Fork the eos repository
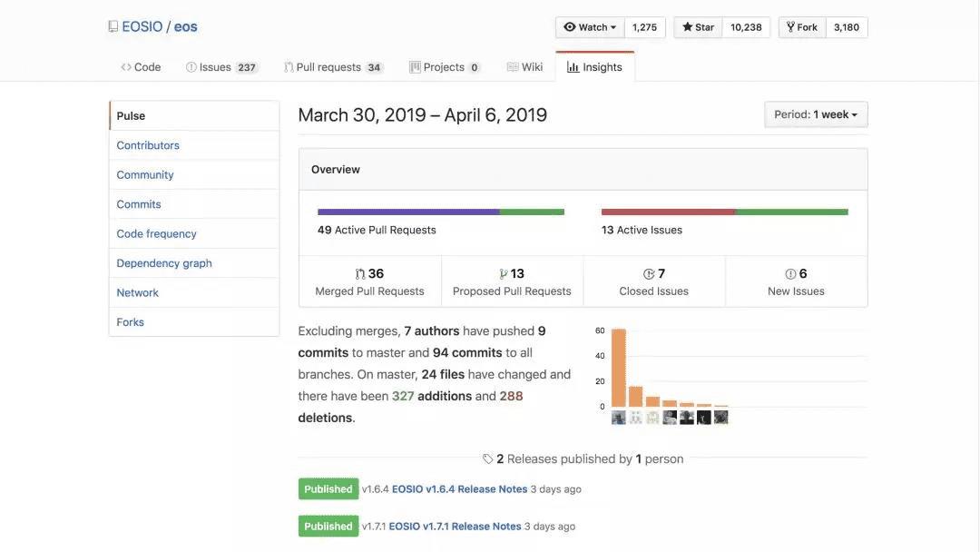This screenshot has height=552, width=980. click(x=802, y=27)
